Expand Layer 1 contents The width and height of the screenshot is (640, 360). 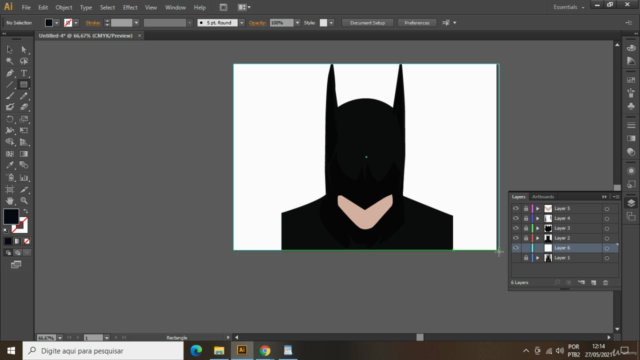(x=538, y=258)
